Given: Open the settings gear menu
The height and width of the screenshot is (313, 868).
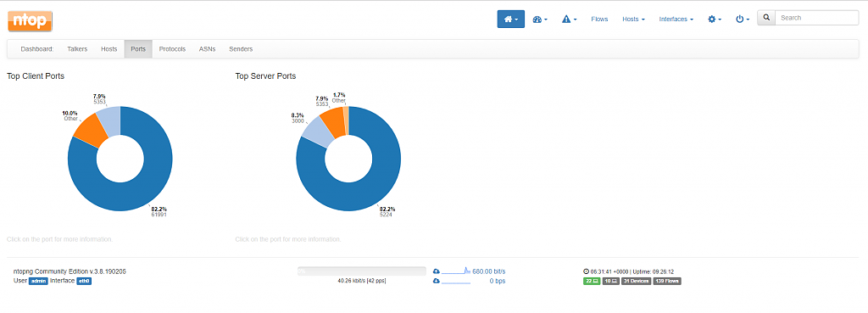Looking at the screenshot, I should click(714, 19).
